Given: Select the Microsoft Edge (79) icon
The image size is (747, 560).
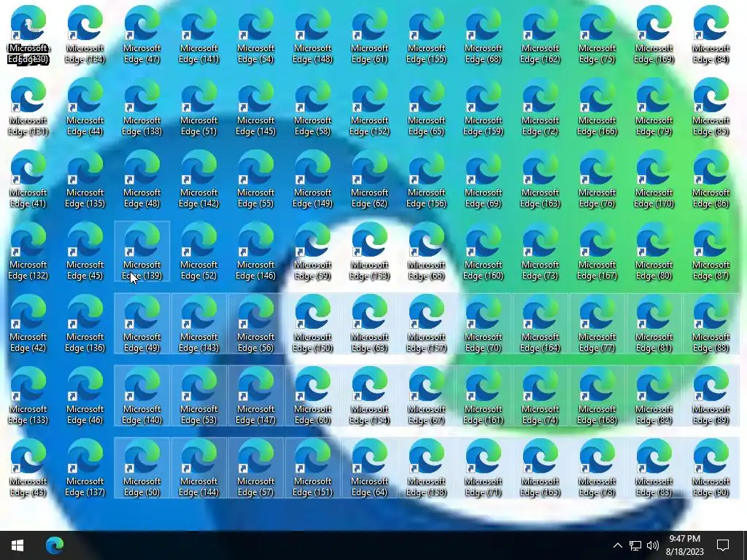Looking at the screenshot, I should [x=654, y=106].
